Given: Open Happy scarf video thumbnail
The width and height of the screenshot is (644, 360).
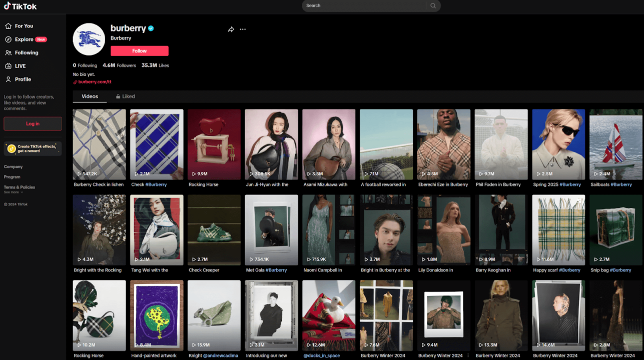Looking at the screenshot, I should (x=558, y=230).
